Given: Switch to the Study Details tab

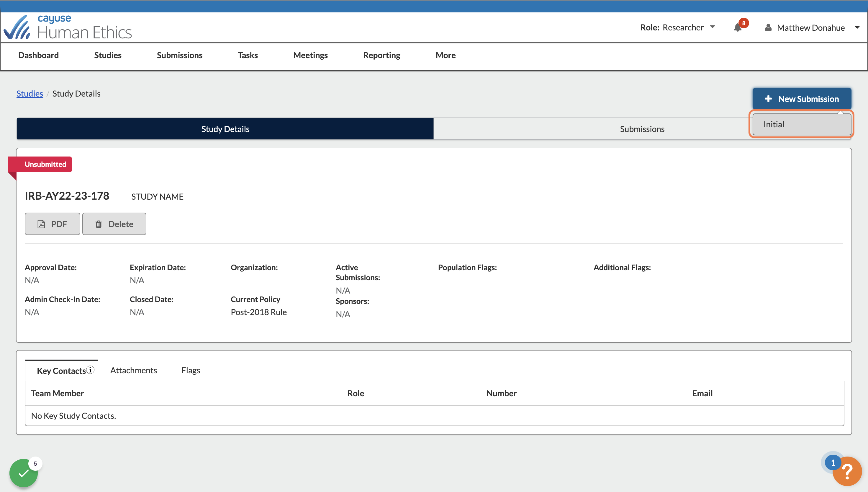Looking at the screenshot, I should (225, 129).
